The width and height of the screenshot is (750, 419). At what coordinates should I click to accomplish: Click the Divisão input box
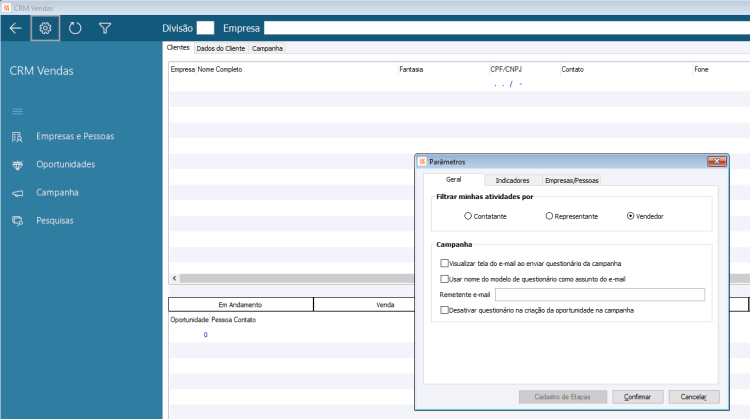[205, 28]
